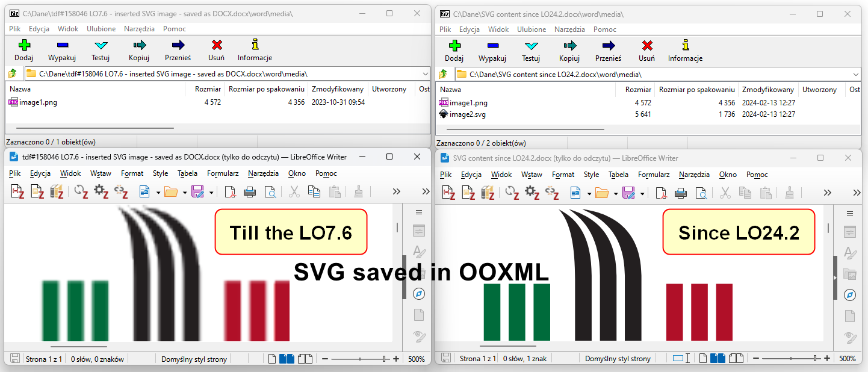Open the Open-file dropdown arrow in left Writer
This screenshot has width=868, height=372.
[x=185, y=193]
